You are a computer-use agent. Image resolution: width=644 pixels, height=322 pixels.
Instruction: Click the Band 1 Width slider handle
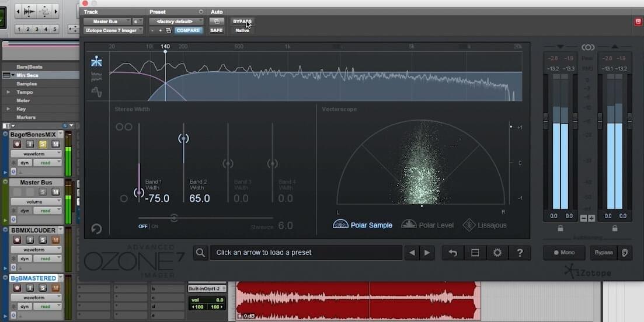pyautogui.click(x=139, y=192)
